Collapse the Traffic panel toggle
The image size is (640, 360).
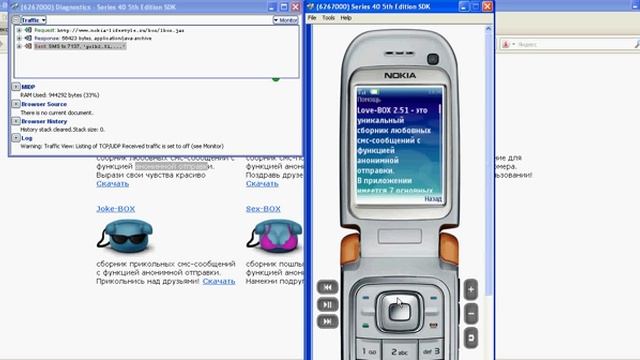pyautogui.click(x=16, y=20)
